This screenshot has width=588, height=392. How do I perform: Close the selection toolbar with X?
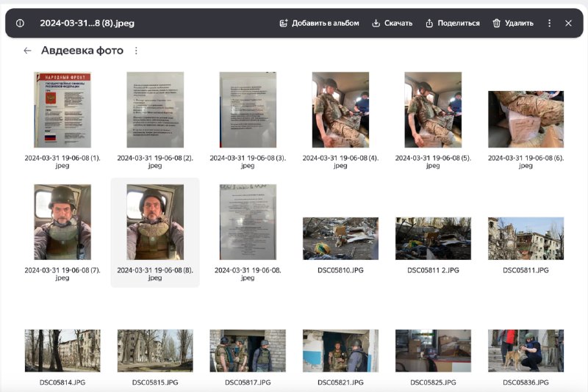click(568, 23)
